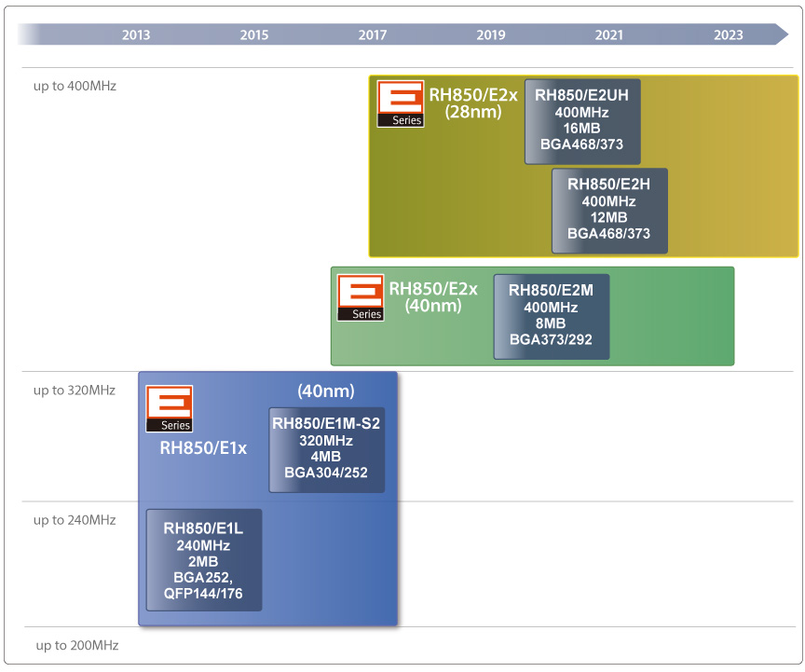
Task: Click the 4MB text in RH850/E1M-S2 box
Action: (x=326, y=457)
